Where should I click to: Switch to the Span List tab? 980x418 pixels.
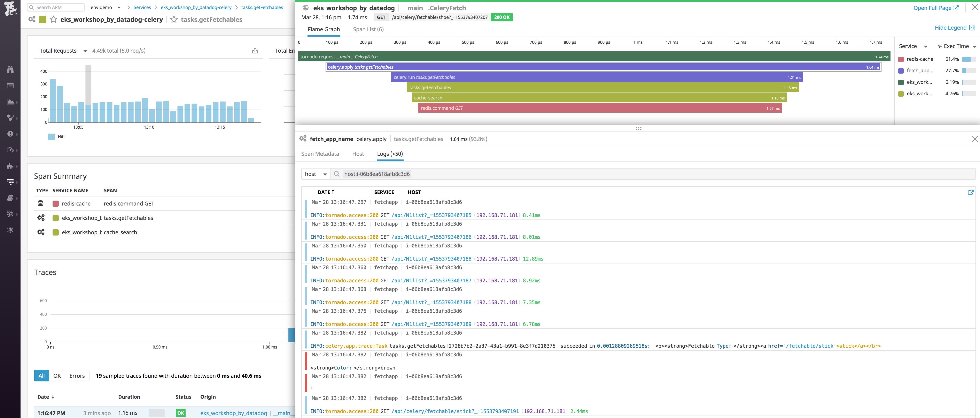point(367,29)
